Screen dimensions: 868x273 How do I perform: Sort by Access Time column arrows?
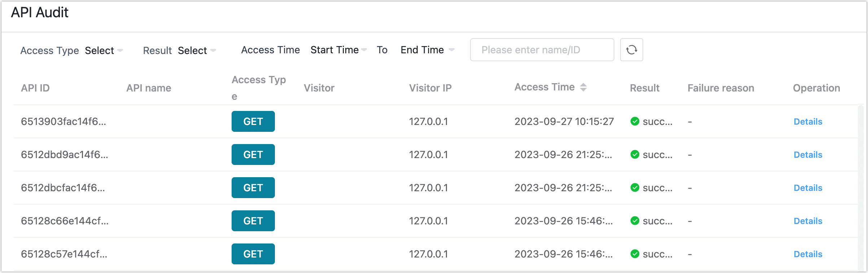click(583, 87)
